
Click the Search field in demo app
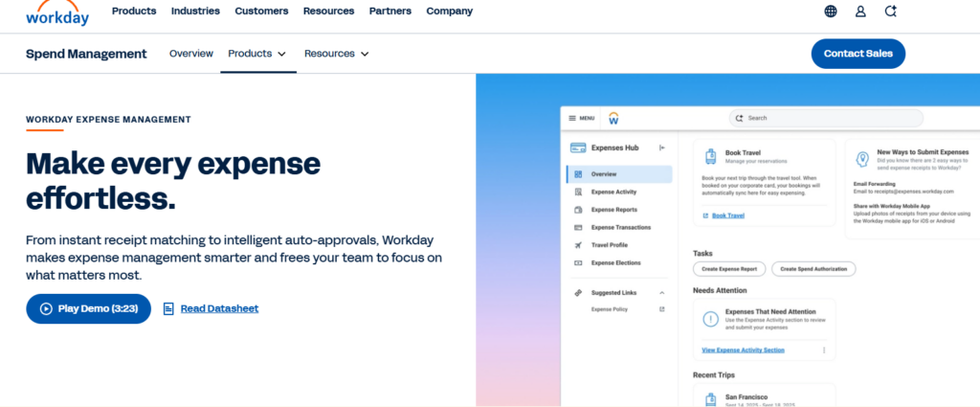coord(826,118)
